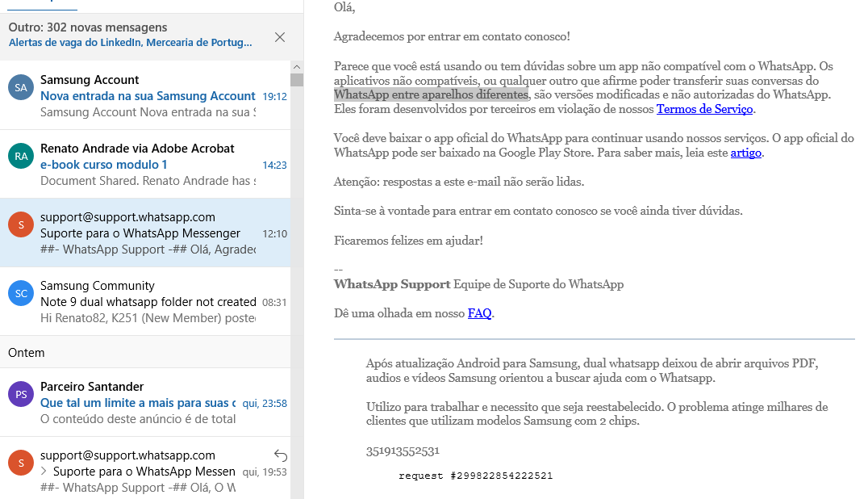
Task: Click the S avatar of the qui 19:53 WhatsApp email
Action: pyautogui.click(x=21, y=463)
